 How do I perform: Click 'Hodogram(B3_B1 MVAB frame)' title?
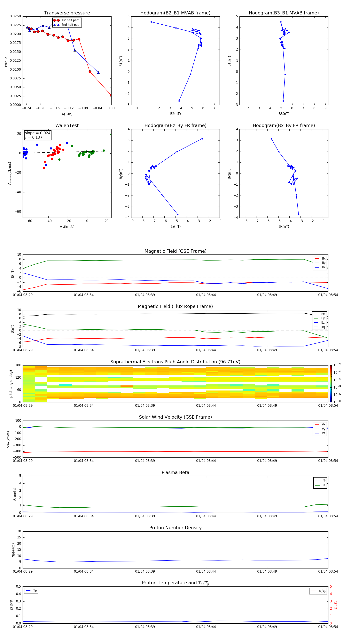coord(284,13)
